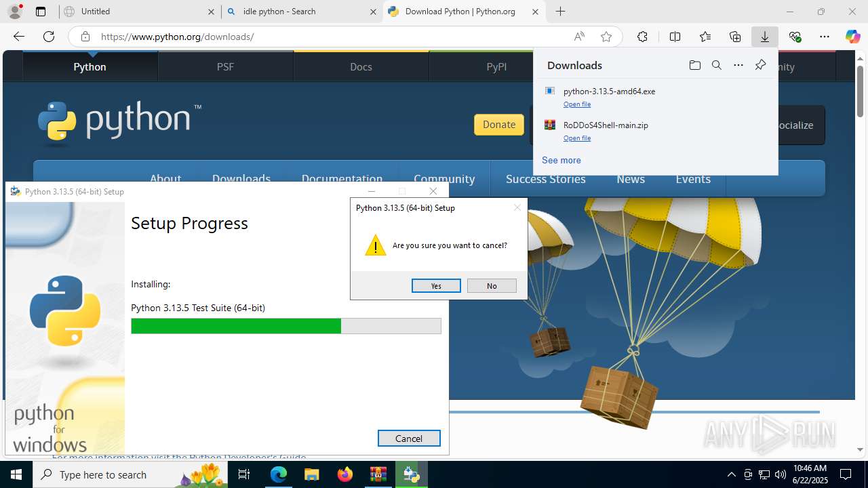Open the Extensions puzzle icon

[x=642, y=37]
